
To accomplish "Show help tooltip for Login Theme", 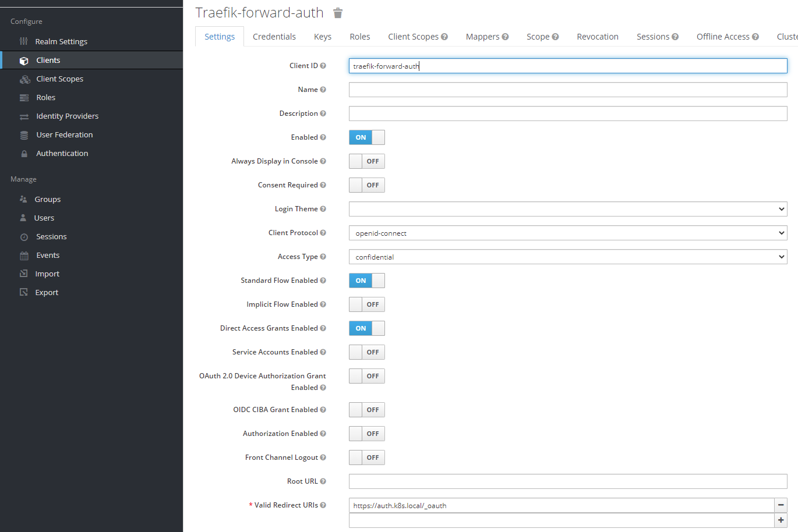I will [323, 209].
